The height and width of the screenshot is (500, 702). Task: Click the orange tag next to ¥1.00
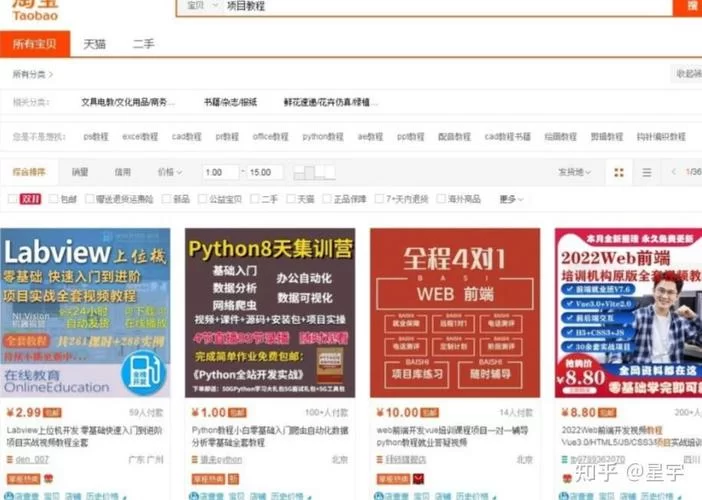tap(237, 412)
